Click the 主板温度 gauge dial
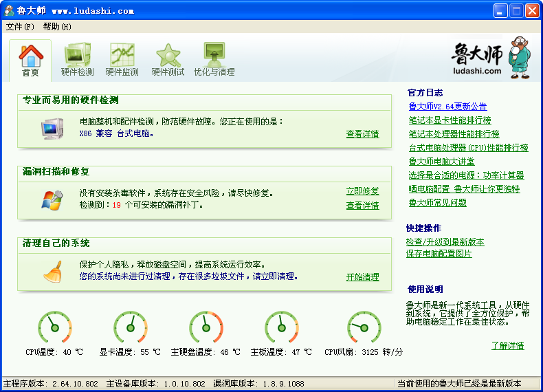This screenshot has width=543, height=392. tap(282, 327)
